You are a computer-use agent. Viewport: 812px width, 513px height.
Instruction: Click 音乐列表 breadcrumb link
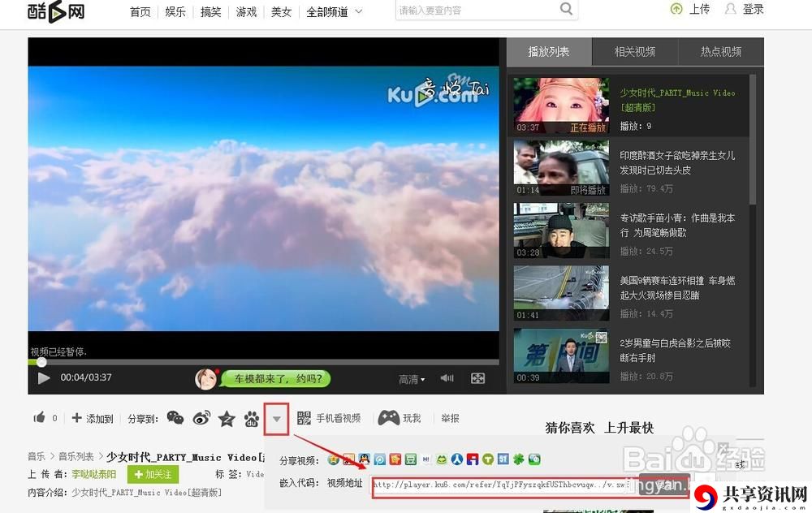[x=76, y=456]
